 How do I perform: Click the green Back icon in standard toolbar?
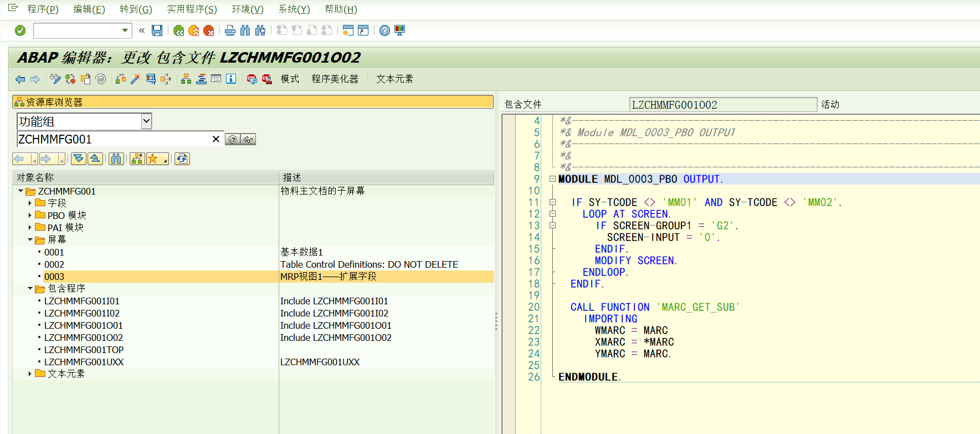178,30
